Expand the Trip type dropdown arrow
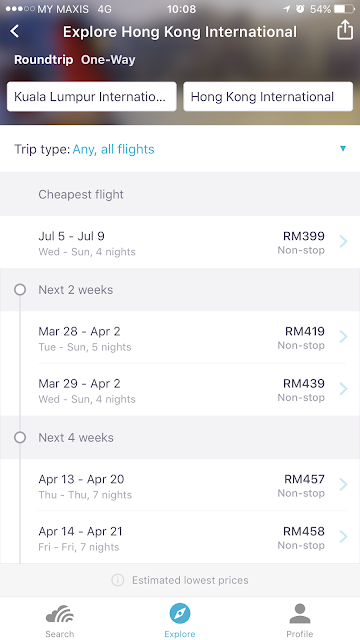The width and height of the screenshot is (360, 640). click(x=343, y=149)
